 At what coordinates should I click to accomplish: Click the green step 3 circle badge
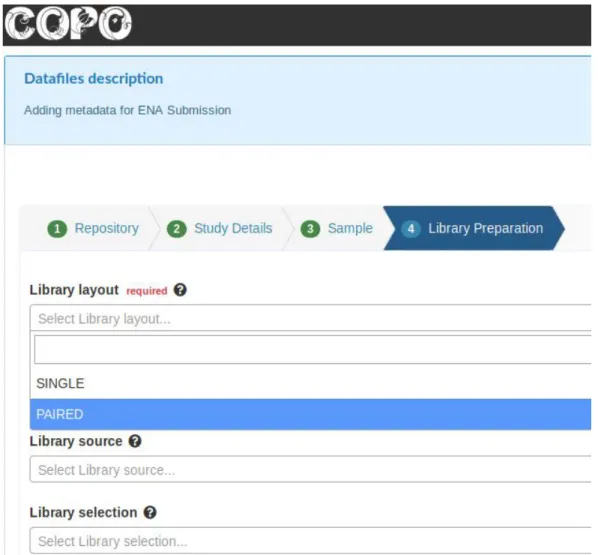[x=310, y=228]
